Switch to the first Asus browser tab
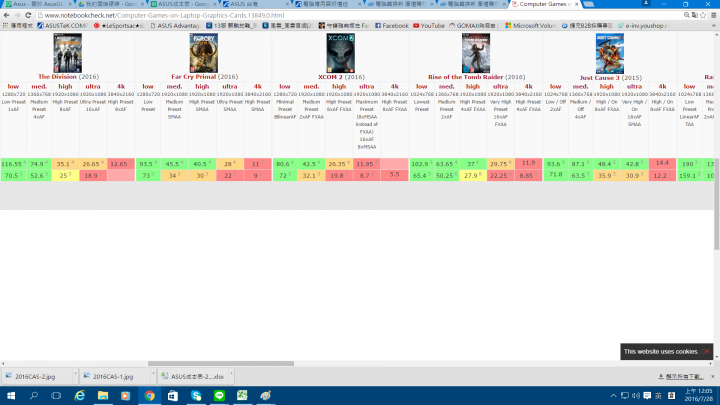720x405 pixels. (x=38, y=4)
